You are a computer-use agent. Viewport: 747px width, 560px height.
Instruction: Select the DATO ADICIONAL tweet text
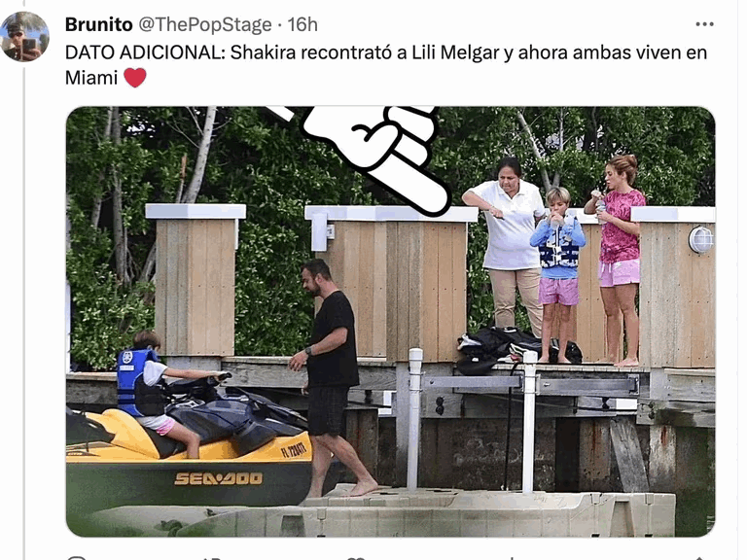[386, 65]
